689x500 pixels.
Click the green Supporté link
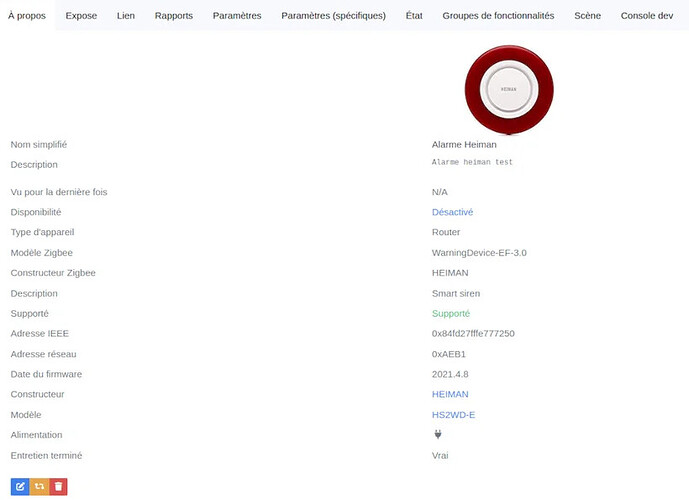coord(451,313)
